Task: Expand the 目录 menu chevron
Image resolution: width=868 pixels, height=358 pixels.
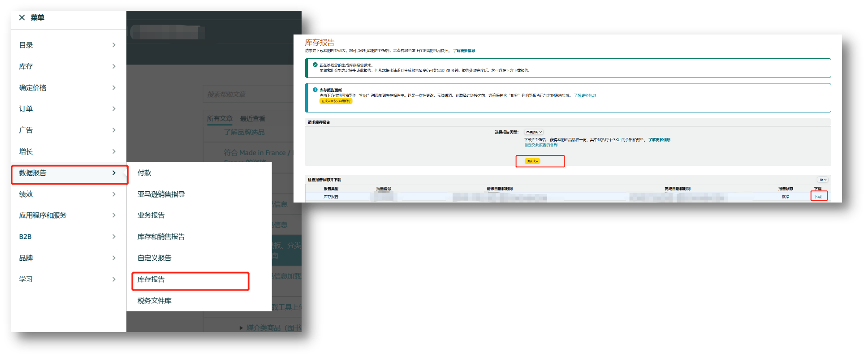Action: (x=114, y=45)
